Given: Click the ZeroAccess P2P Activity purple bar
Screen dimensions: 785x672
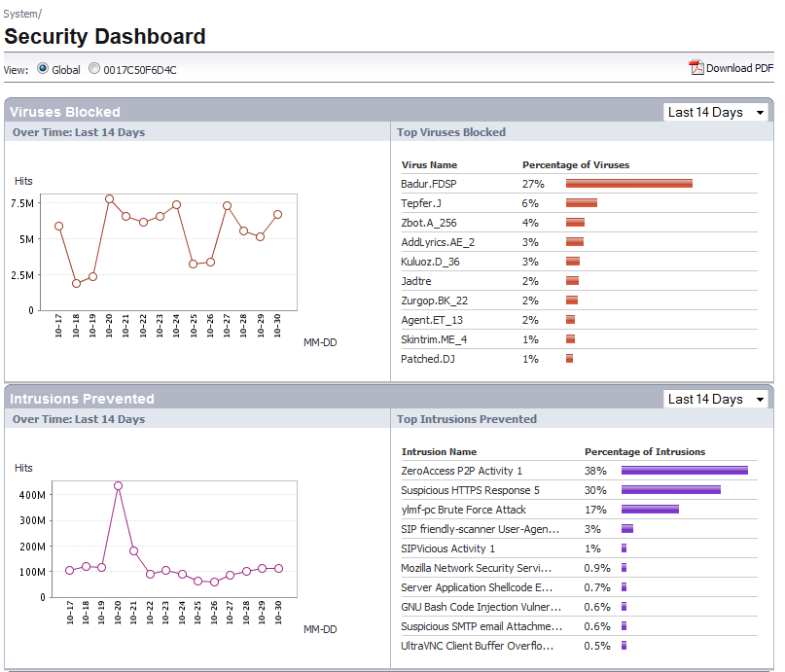Looking at the screenshot, I should point(684,471).
